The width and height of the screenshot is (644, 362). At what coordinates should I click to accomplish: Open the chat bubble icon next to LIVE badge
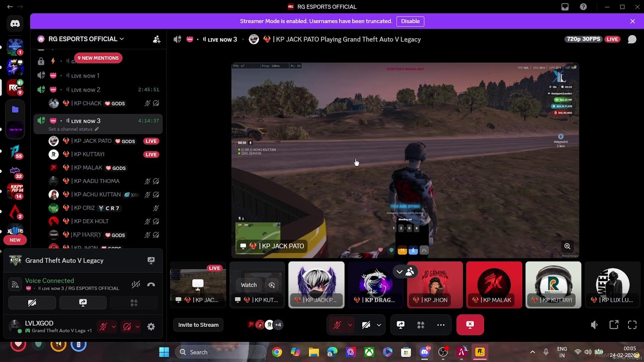[x=632, y=39]
